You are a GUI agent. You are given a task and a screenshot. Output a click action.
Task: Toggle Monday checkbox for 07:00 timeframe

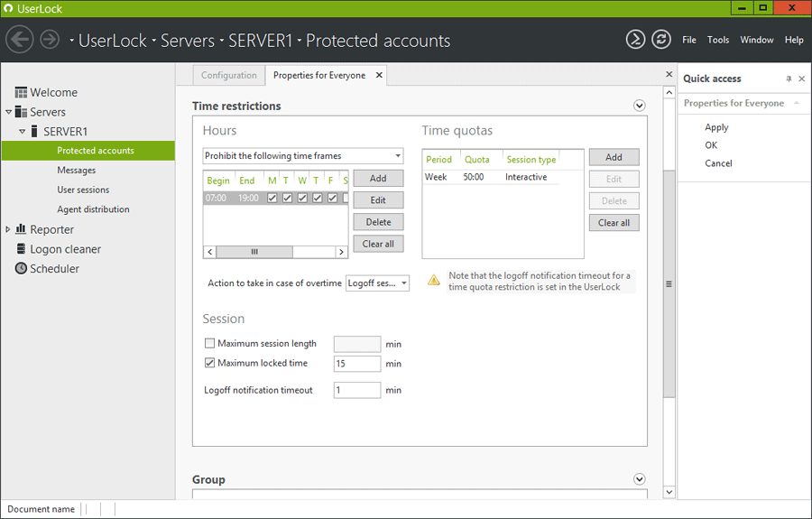pos(272,198)
